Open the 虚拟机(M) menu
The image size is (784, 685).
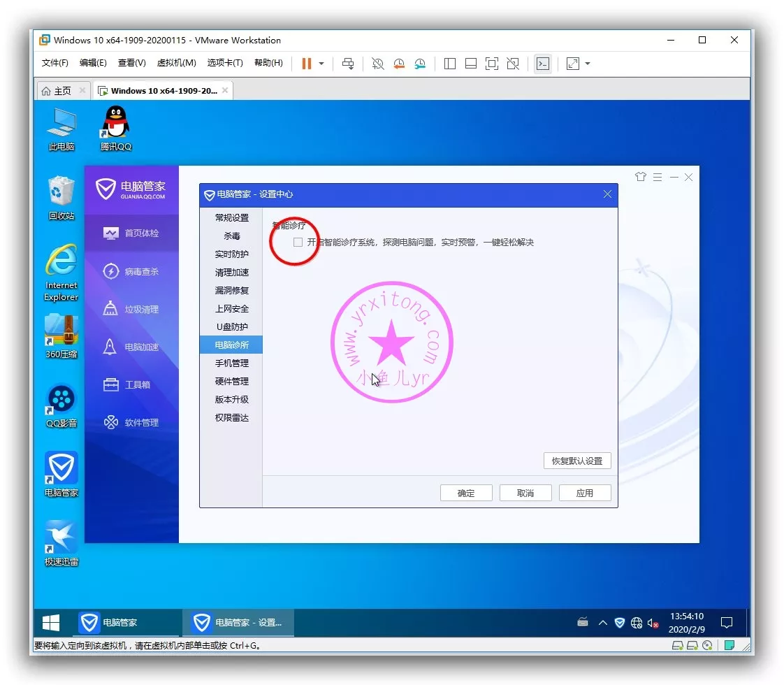coord(176,63)
